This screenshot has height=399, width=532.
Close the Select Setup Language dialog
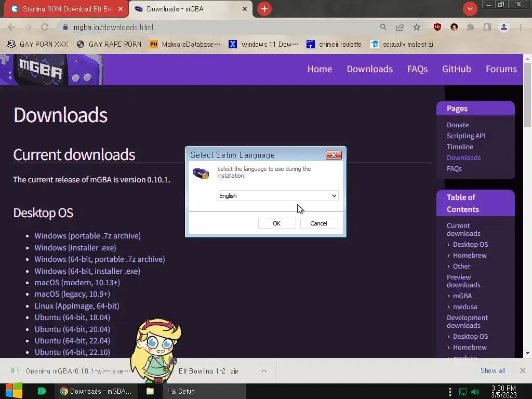click(334, 155)
